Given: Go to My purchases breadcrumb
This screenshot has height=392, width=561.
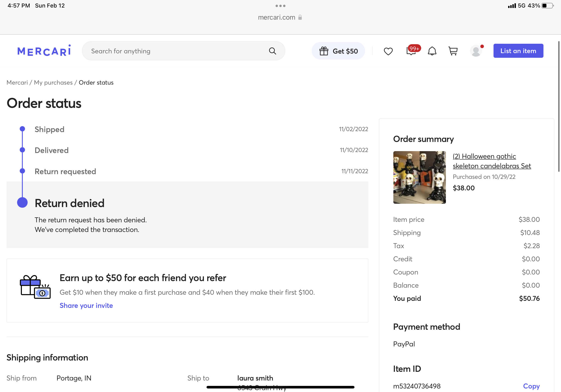Looking at the screenshot, I should click(x=53, y=82).
